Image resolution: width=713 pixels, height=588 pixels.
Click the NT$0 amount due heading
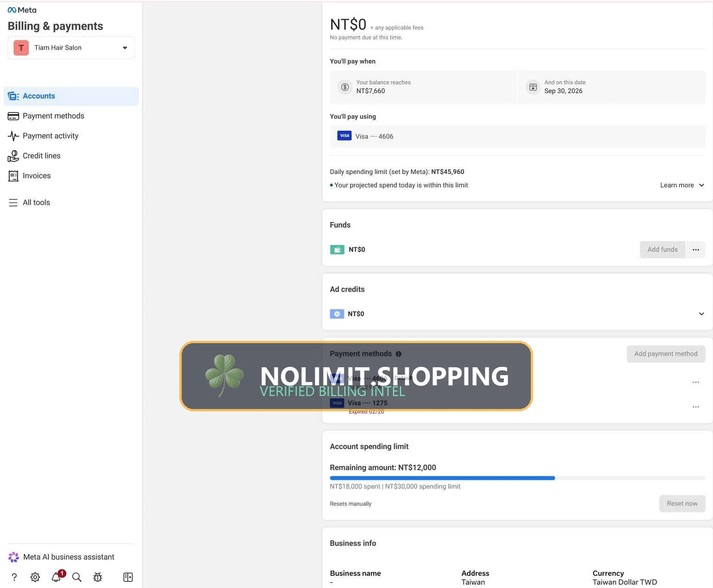pos(348,24)
